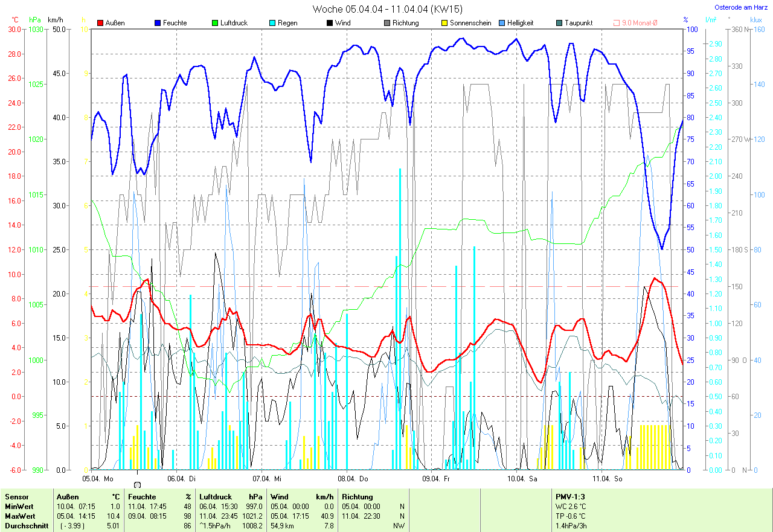
Task: Select the 07.04. Mi date label
Action: (269, 479)
